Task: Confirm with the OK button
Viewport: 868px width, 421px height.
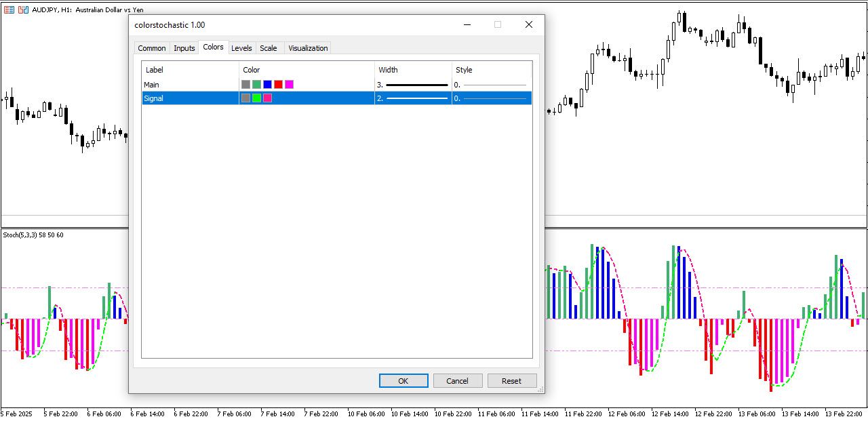Action: 403,381
